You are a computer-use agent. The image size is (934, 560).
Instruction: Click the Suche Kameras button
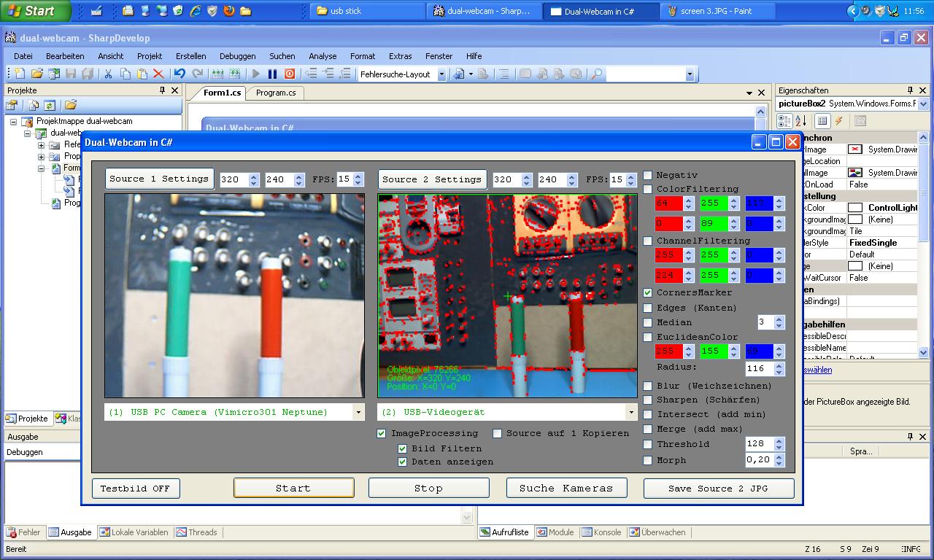[566, 488]
